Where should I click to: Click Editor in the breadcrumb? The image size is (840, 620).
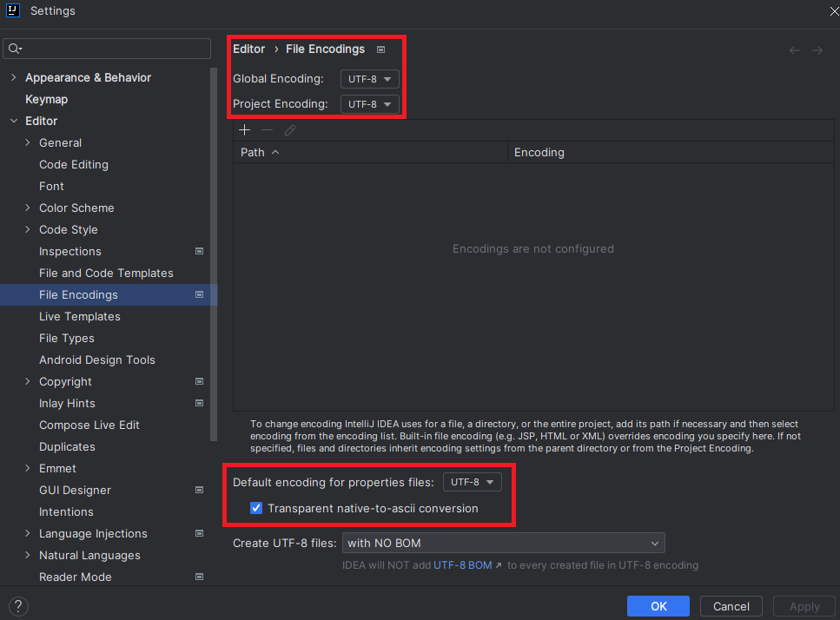249,49
